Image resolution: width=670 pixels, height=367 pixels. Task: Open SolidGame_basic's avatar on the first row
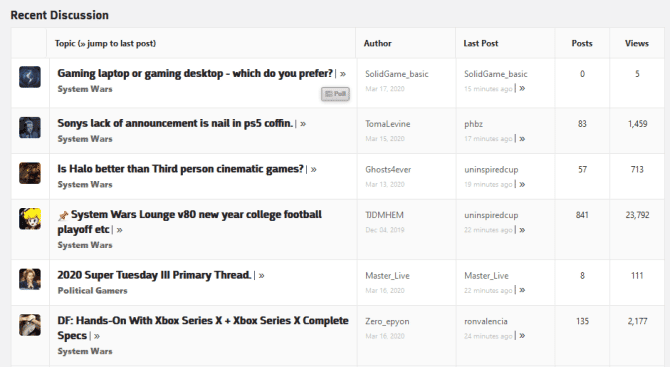[x=30, y=77]
